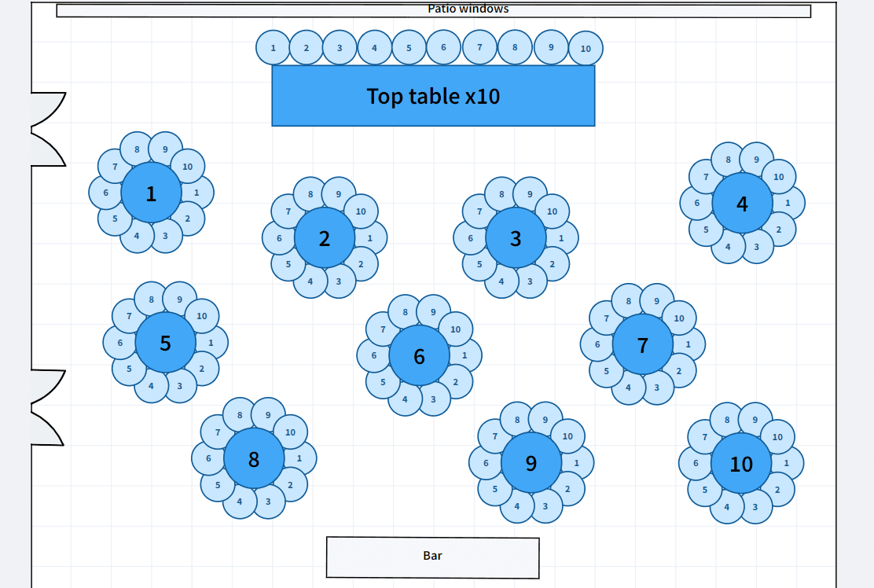The height and width of the screenshot is (588, 874).
Task: Select seat 6 of round table 5
Action: coord(119,342)
